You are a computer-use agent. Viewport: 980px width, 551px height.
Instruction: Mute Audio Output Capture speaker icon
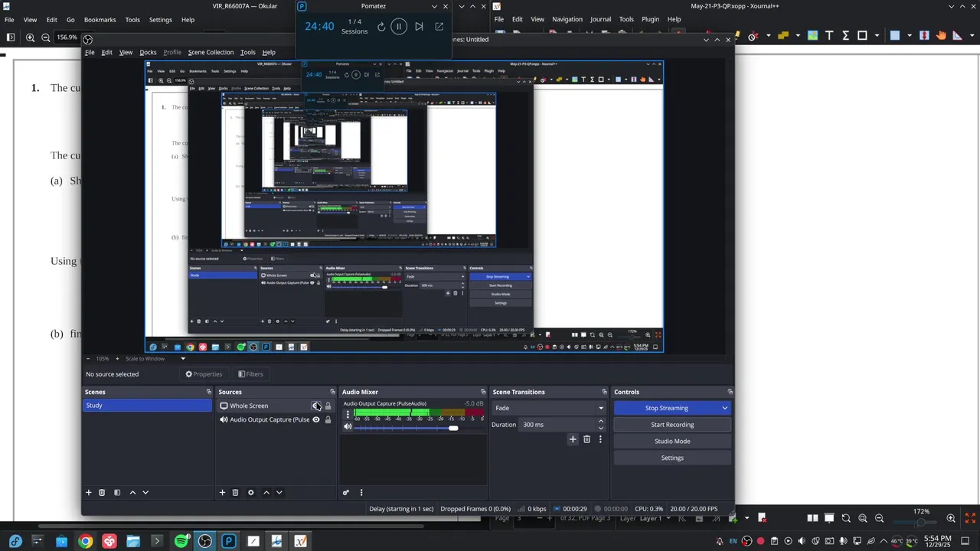348,427
